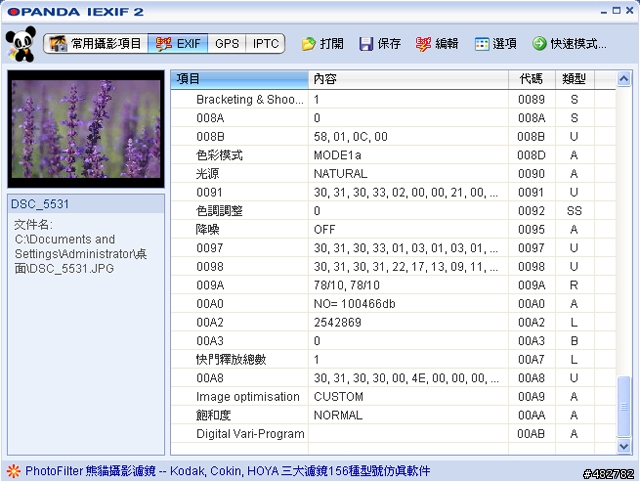Click the vertical scrollbar thumb
The height and width of the screenshot is (482, 640).
624,406
